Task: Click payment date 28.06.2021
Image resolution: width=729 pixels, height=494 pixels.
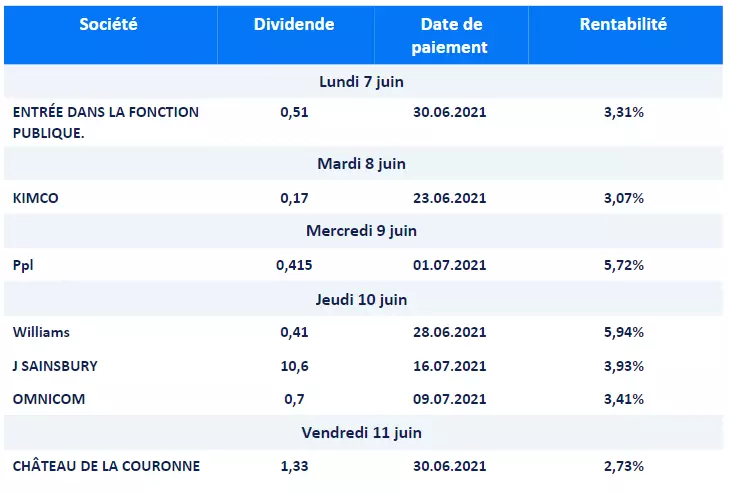Action: pos(450,332)
